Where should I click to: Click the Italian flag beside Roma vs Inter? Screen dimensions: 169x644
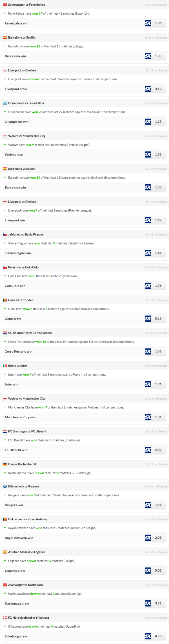pos(5,366)
